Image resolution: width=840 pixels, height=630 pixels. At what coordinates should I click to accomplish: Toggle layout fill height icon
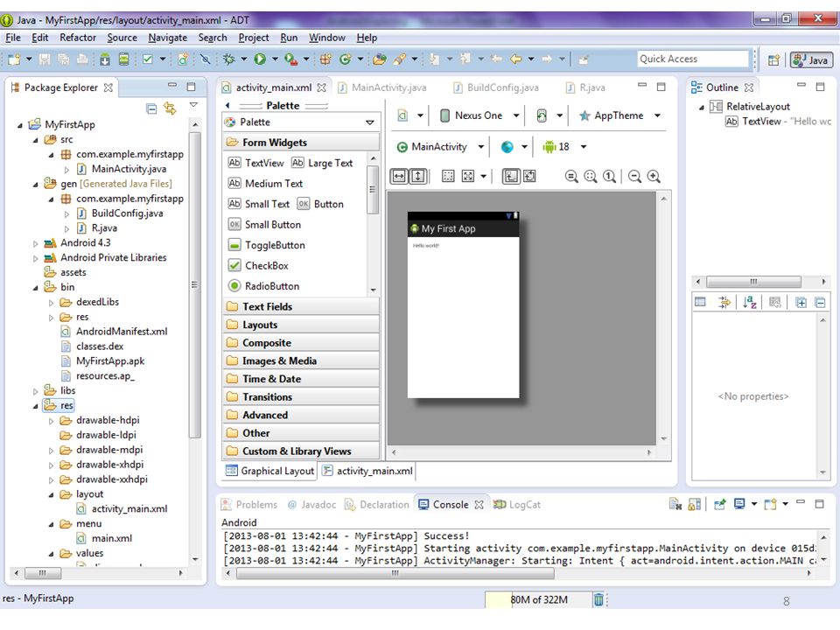click(418, 176)
